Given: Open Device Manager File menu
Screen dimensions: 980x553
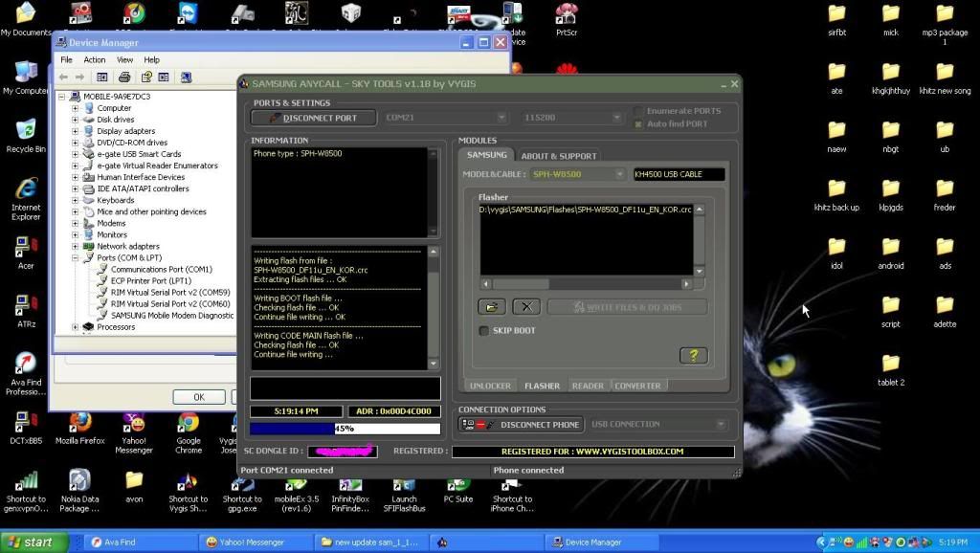Looking at the screenshot, I should coord(66,60).
